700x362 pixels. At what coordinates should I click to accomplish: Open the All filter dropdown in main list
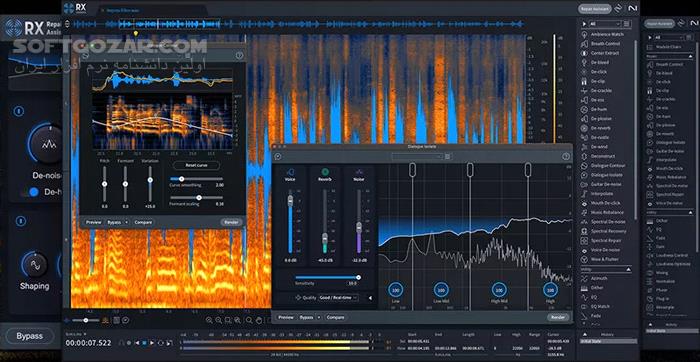tap(605, 24)
